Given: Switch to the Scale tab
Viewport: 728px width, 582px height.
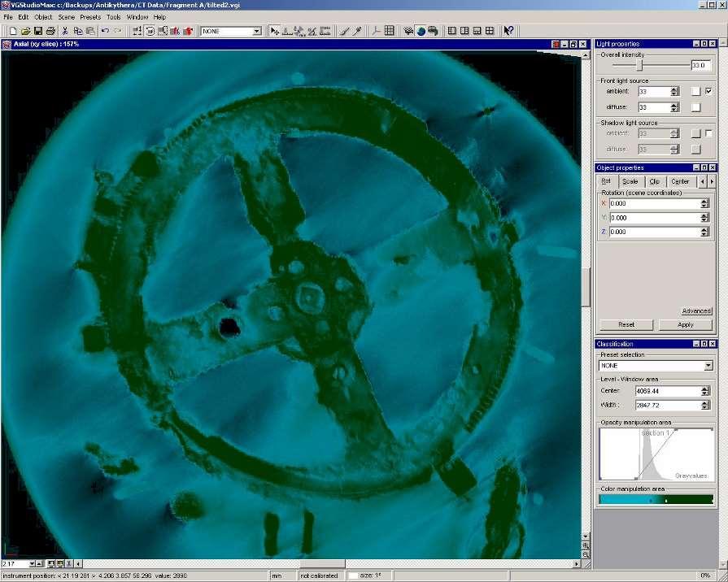Looking at the screenshot, I should click(x=630, y=181).
